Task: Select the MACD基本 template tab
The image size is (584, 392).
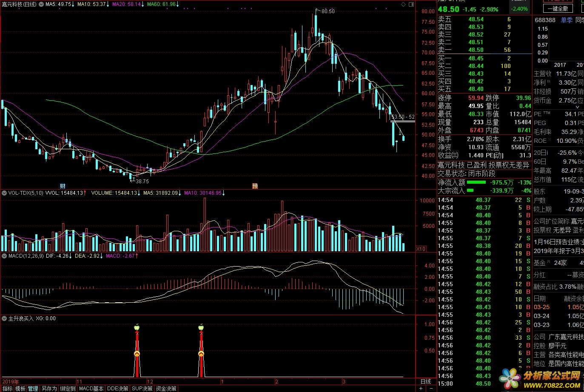Action: 91,389
